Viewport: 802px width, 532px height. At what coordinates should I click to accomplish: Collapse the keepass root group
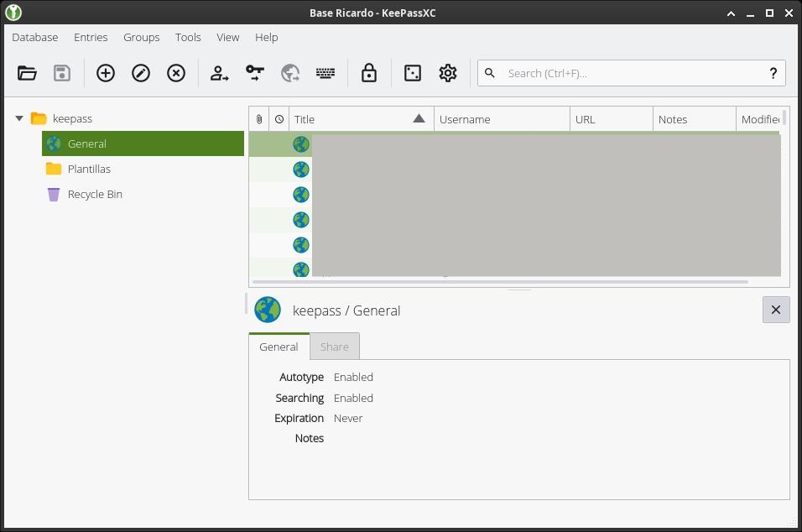click(x=19, y=118)
